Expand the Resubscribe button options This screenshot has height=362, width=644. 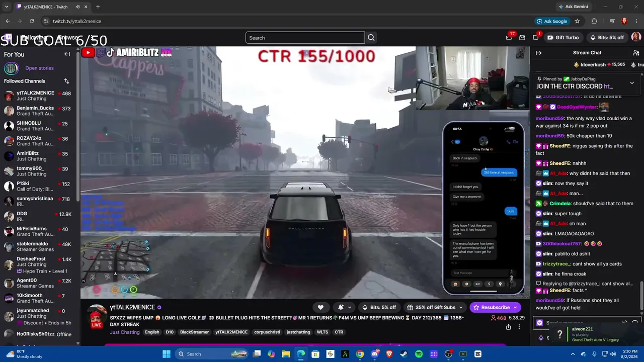(516, 307)
